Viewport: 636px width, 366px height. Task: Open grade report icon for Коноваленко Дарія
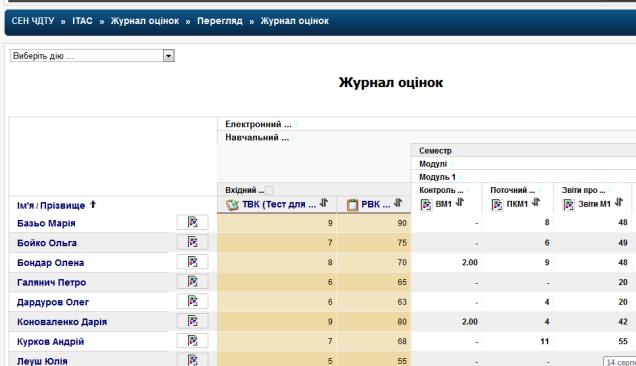pos(193,321)
